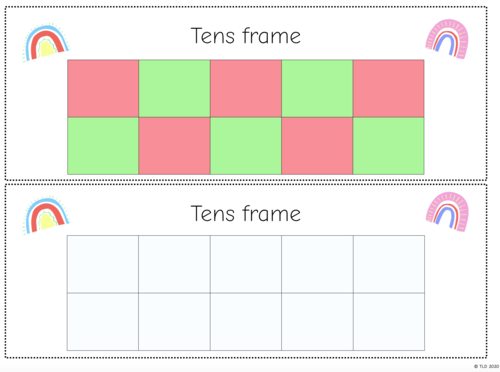500x372 pixels.
Task: Click the middle green cell in colored bottom row
Action: click(x=246, y=146)
